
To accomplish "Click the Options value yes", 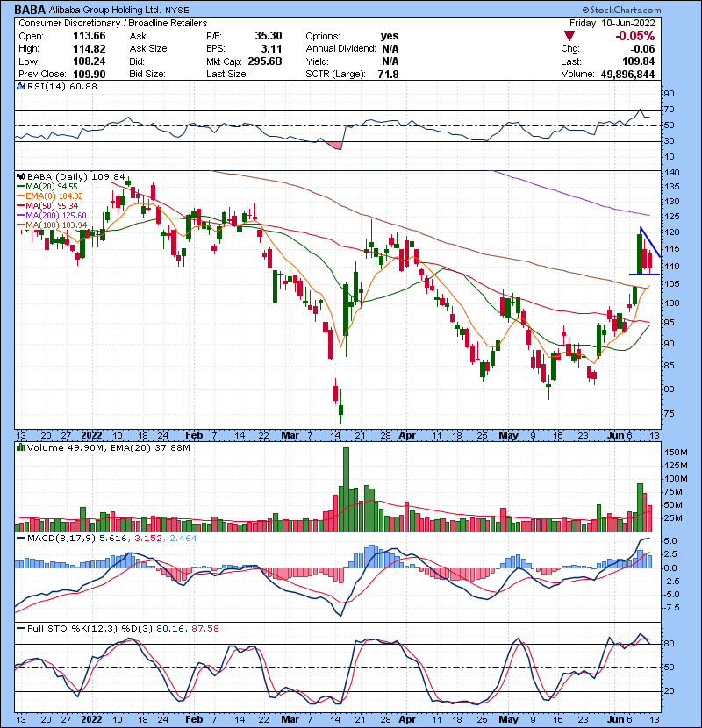I will pos(390,36).
